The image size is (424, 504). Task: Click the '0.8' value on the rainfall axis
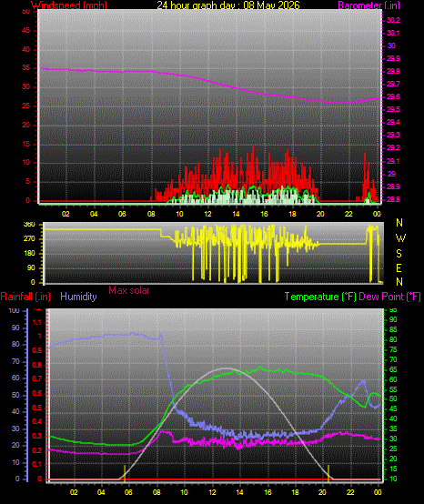[x=37, y=365]
